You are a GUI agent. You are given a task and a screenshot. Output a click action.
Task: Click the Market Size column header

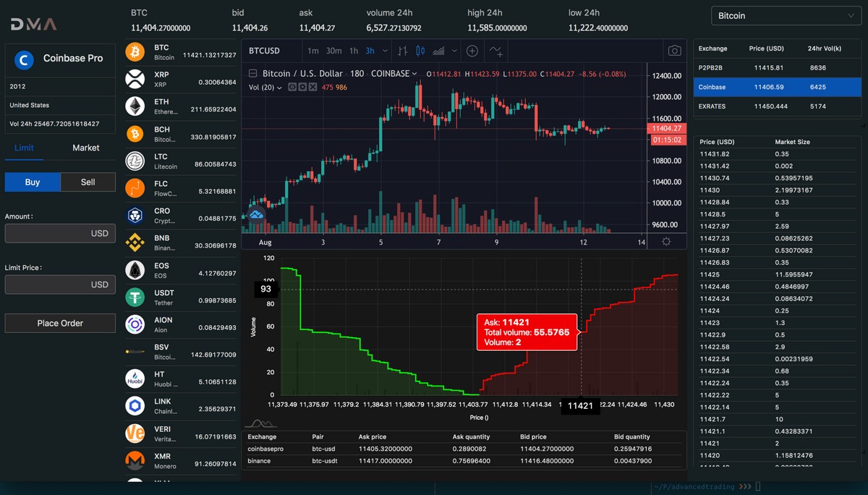(793, 142)
